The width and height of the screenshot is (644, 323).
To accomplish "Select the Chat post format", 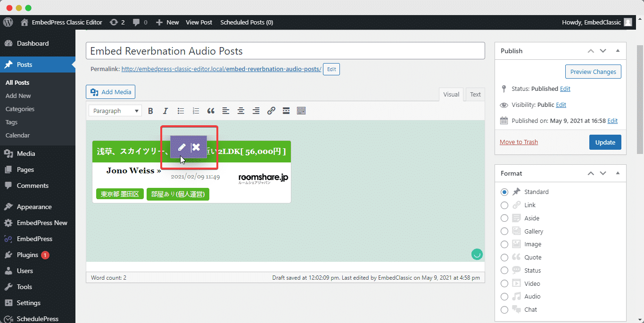I will pyautogui.click(x=504, y=310).
